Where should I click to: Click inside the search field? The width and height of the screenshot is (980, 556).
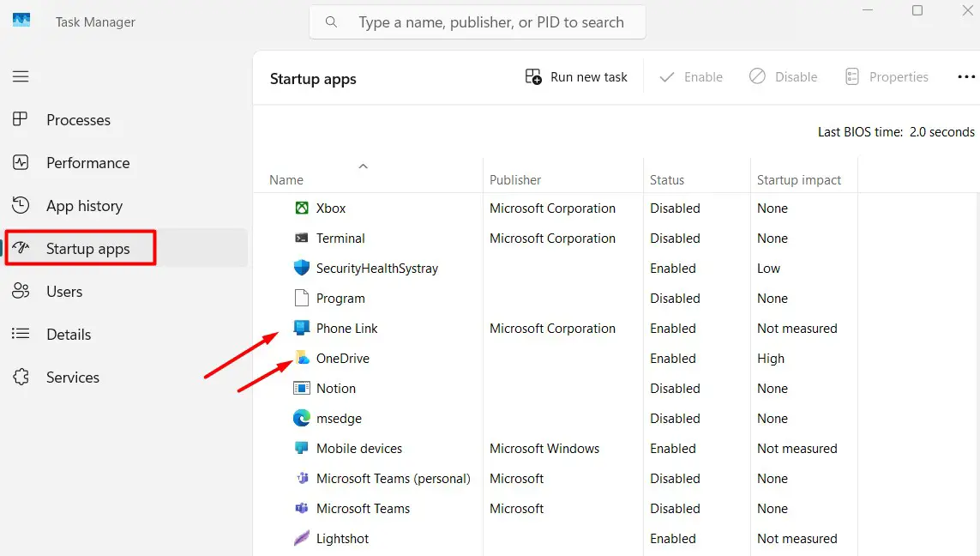pyautogui.click(x=477, y=21)
